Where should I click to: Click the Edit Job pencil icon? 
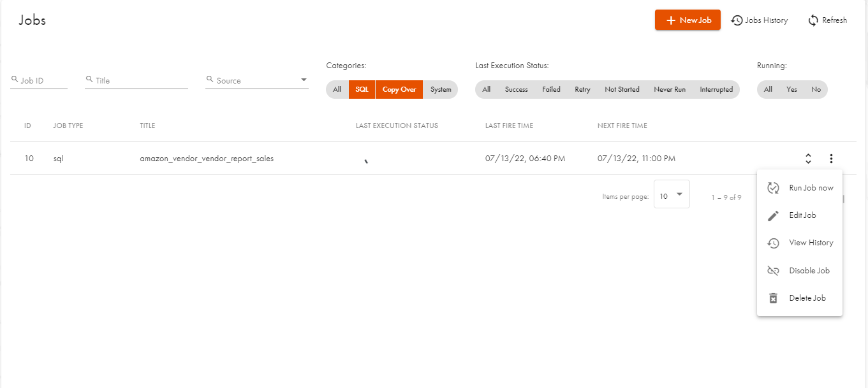773,215
